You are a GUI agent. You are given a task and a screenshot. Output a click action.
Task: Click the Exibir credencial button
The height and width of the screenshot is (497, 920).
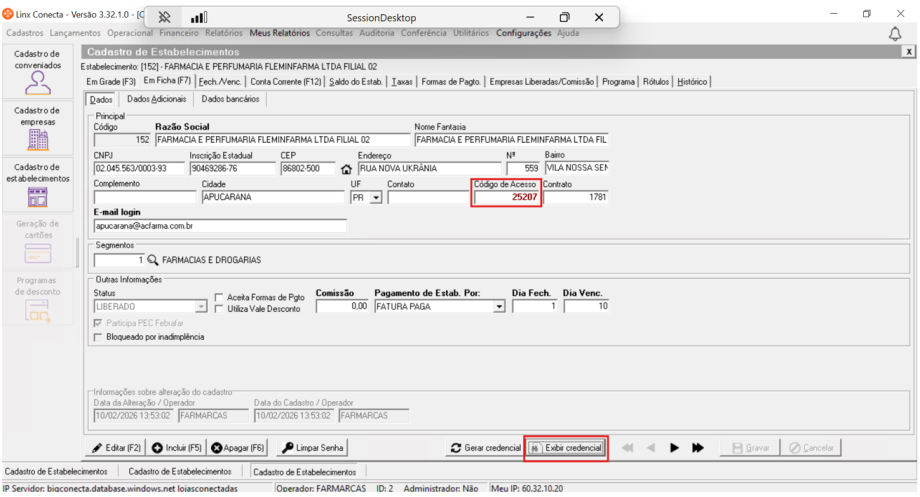point(566,448)
